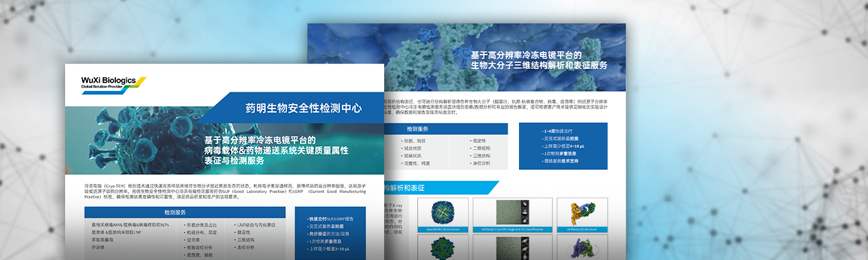Screen dimensions: 868x260
Task: Click the second-row green sphere structure image
Action: (x=433, y=248)
